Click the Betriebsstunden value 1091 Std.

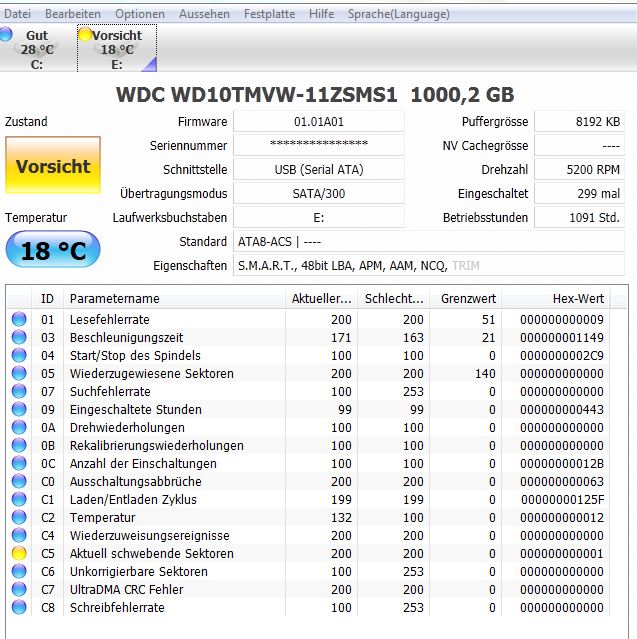click(x=579, y=218)
